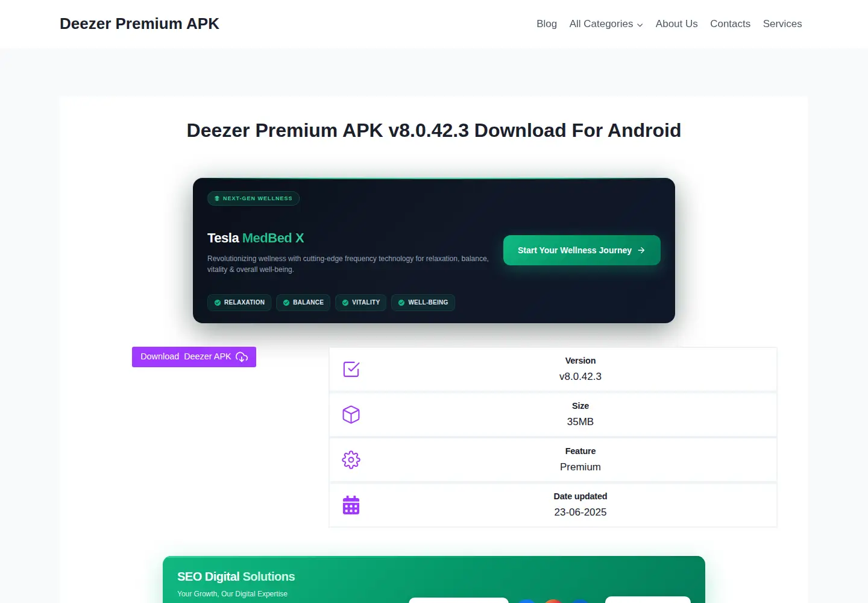Select the size value 35MB
868x603 pixels.
580,421
